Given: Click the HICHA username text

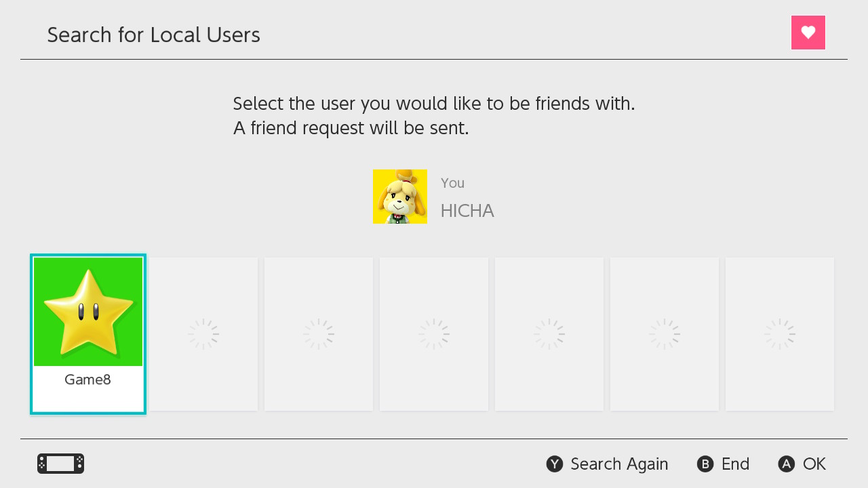Looking at the screenshot, I should [x=467, y=211].
